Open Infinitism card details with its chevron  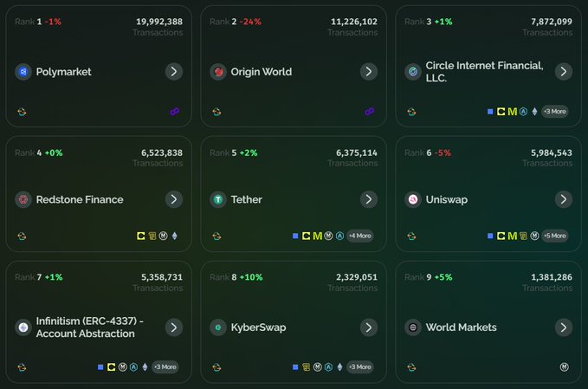point(174,327)
